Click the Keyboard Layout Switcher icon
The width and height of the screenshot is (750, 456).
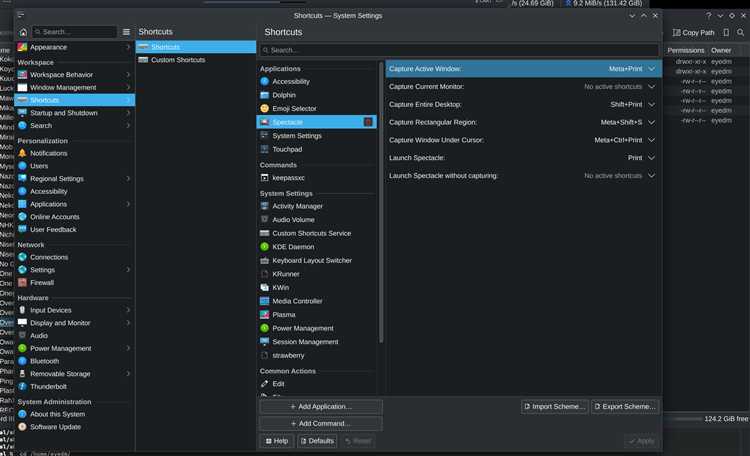pos(265,260)
